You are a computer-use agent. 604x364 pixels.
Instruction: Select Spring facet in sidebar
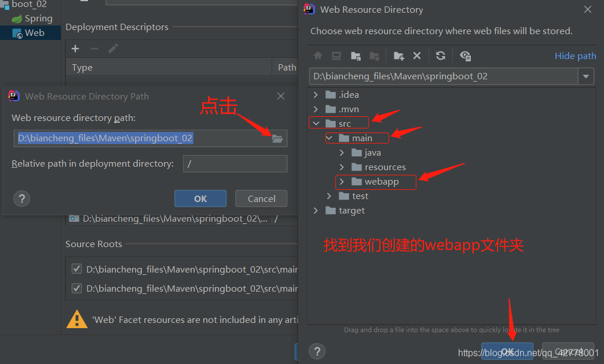[32, 19]
